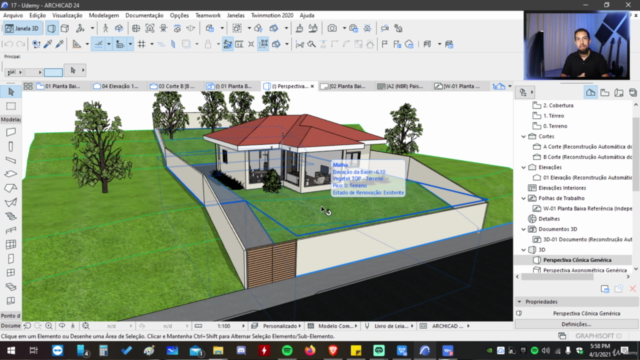Click the flag-shaped icon in the second toolbar row
Image resolution: width=640 pixels, height=360 pixels.
click(384, 44)
